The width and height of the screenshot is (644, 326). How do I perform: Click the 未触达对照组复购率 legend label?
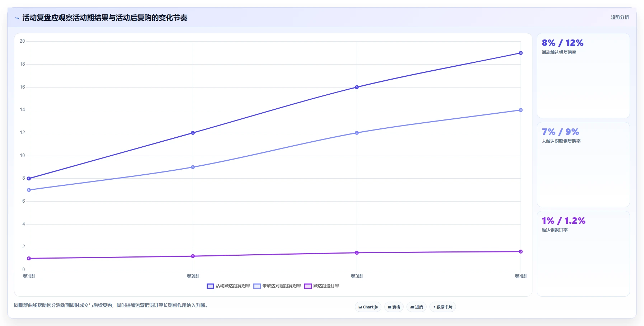tap(282, 286)
